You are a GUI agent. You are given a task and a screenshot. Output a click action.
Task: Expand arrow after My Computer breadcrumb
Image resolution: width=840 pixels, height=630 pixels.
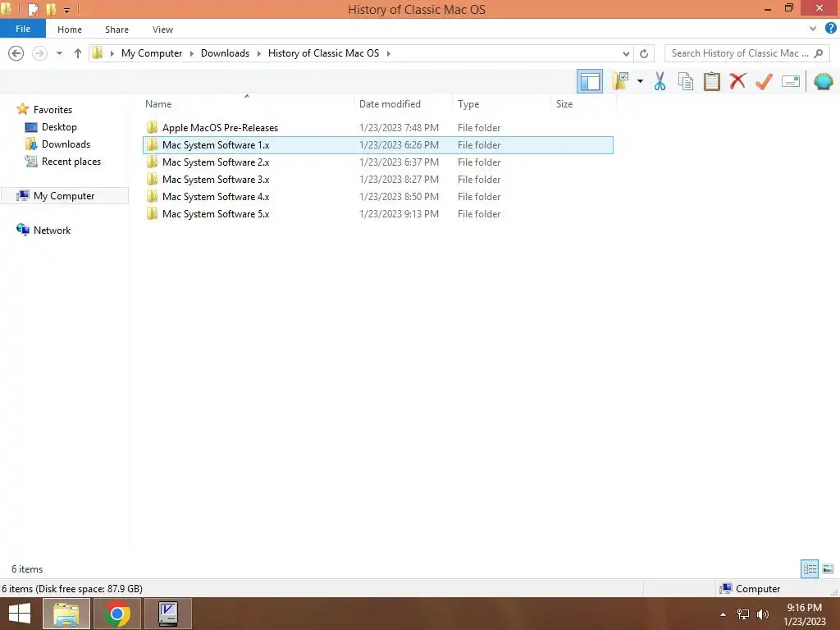tap(192, 53)
